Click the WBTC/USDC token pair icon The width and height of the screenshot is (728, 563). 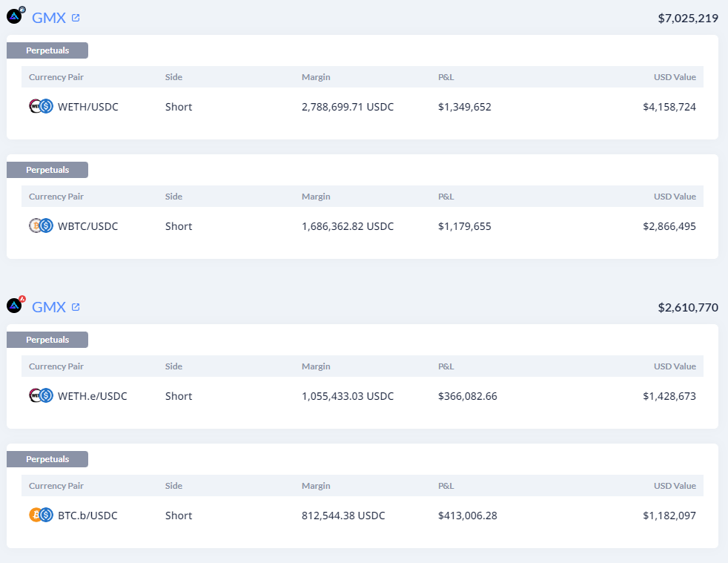pyautogui.click(x=41, y=225)
